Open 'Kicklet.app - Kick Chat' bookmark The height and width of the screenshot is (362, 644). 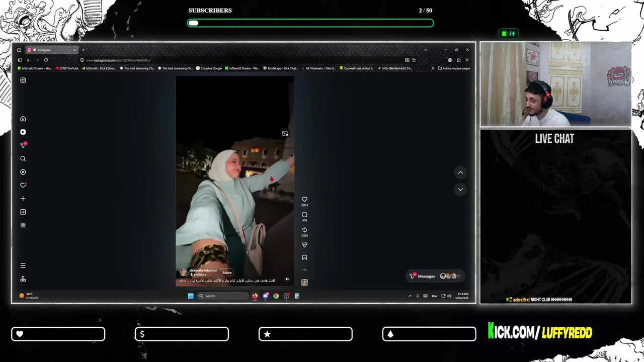point(280,68)
